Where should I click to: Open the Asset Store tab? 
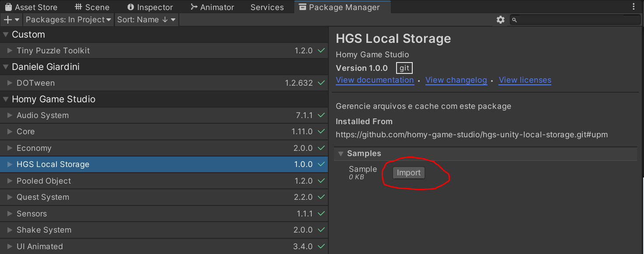click(31, 7)
